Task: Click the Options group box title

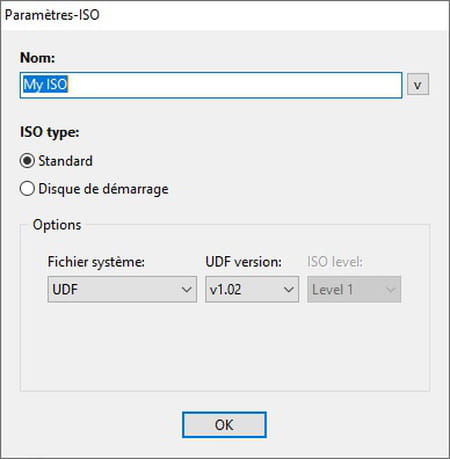Action: 57,225
